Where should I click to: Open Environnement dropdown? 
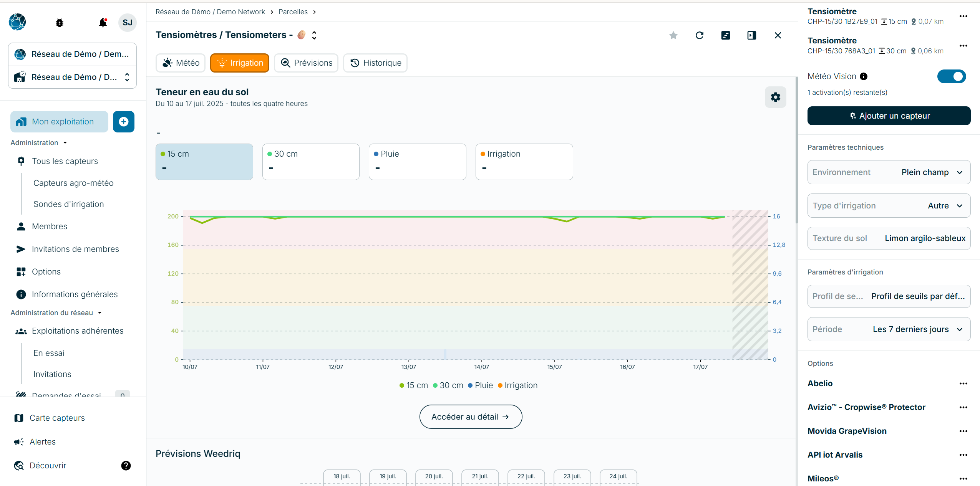point(889,172)
